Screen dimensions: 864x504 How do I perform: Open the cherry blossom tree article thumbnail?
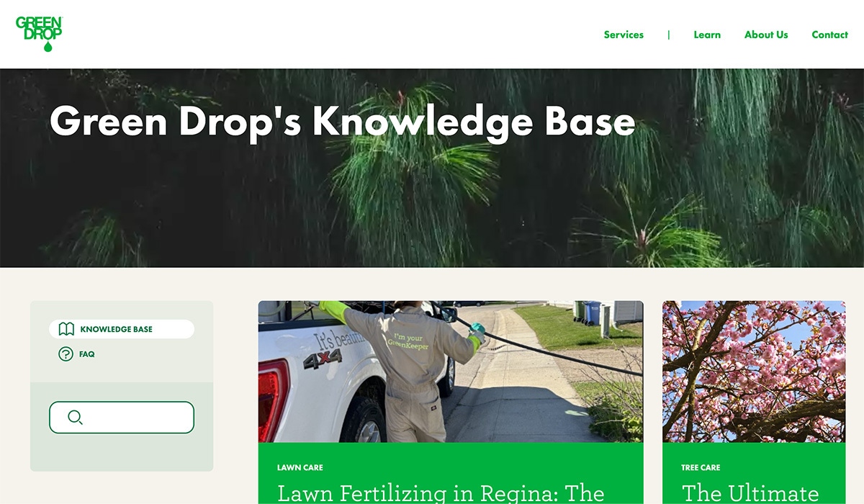(x=754, y=372)
